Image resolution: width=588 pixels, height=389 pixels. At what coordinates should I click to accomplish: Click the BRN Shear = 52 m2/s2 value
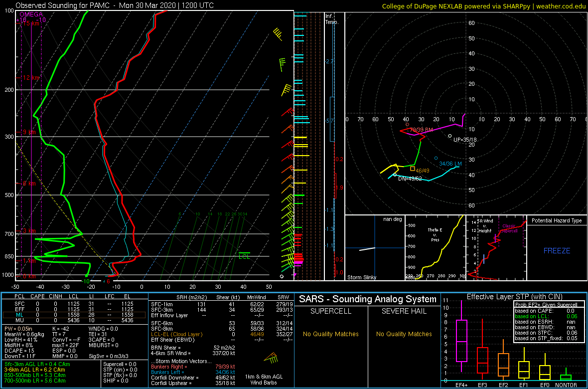(193, 348)
